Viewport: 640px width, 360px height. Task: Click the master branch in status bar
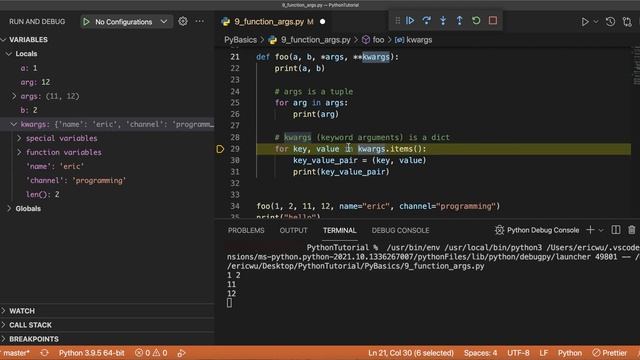coord(16,353)
